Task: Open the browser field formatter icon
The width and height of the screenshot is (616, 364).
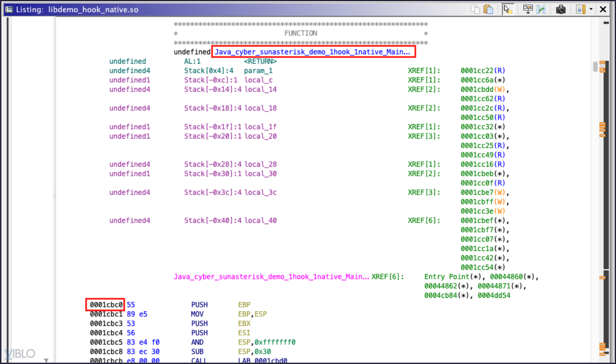Action: (528, 9)
